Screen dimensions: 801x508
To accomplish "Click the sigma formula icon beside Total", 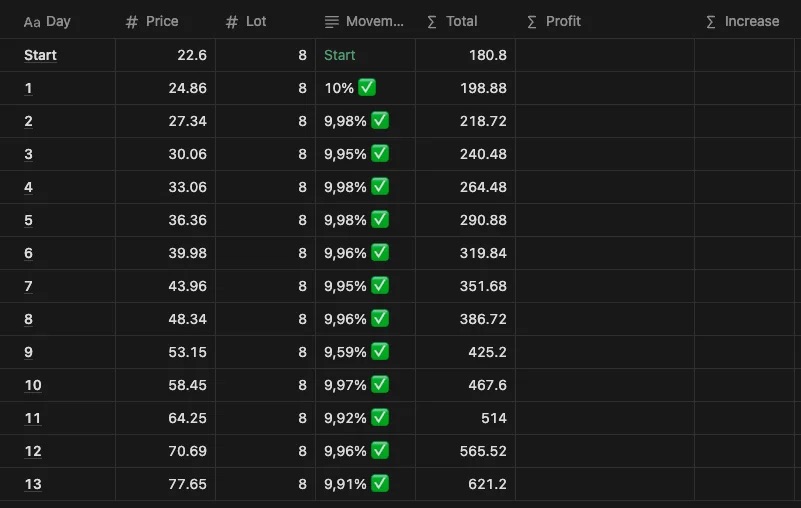I will tap(432, 22).
